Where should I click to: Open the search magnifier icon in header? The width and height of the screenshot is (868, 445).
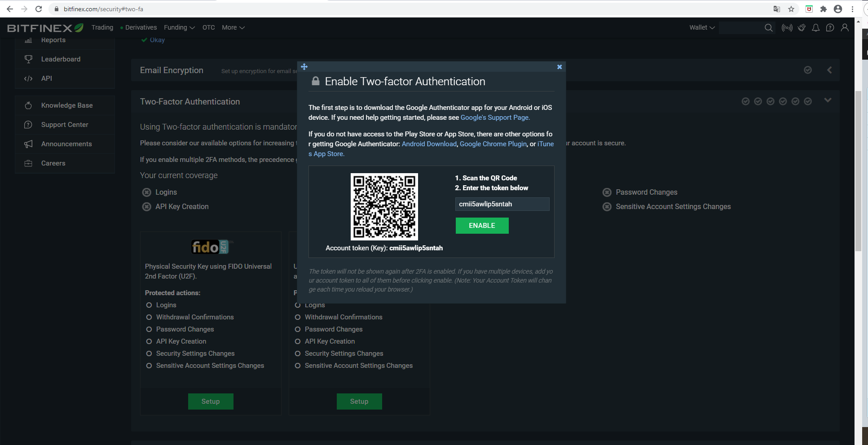click(x=769, y=28)
